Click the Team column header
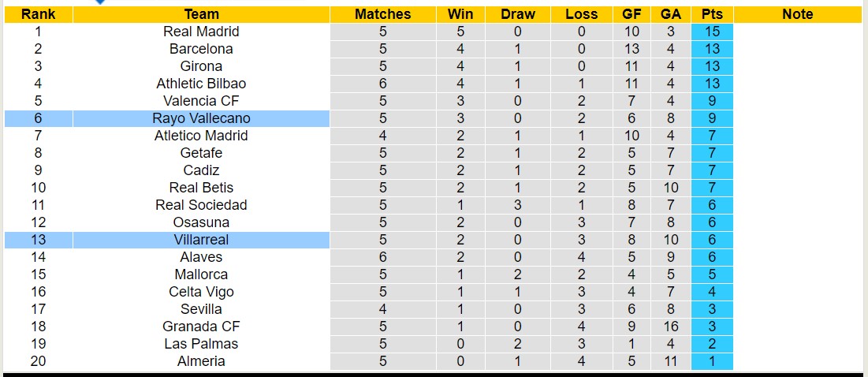 click(201, 14)
